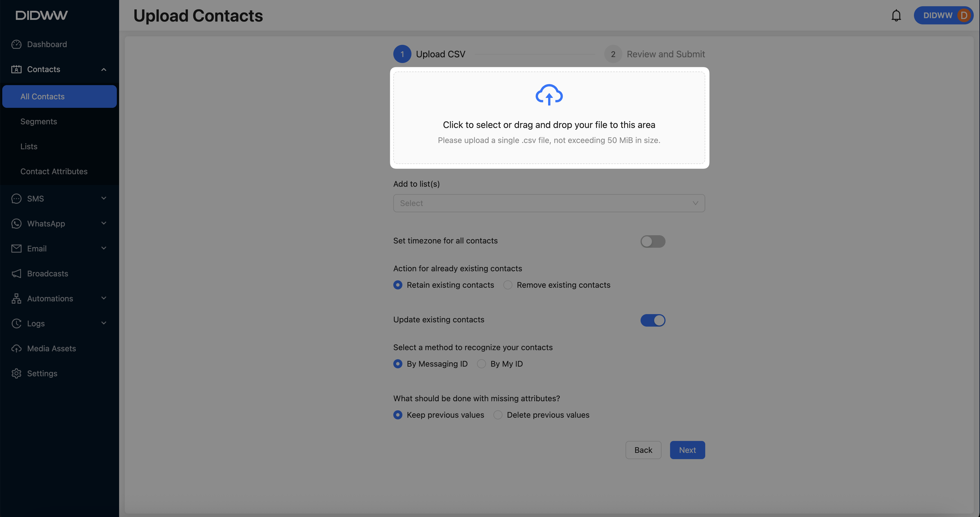
Task: Click the Broadcasts megaphone icon
Action: coord(16,274)
